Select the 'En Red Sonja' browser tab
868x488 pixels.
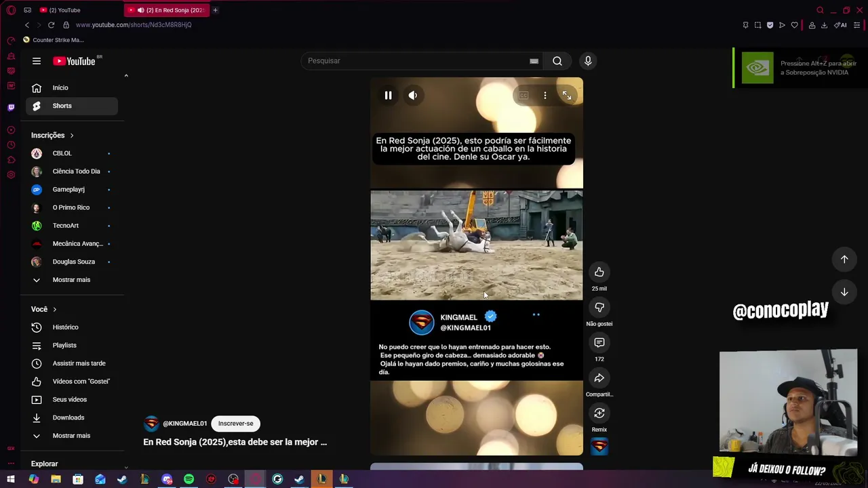coord(167,10)
